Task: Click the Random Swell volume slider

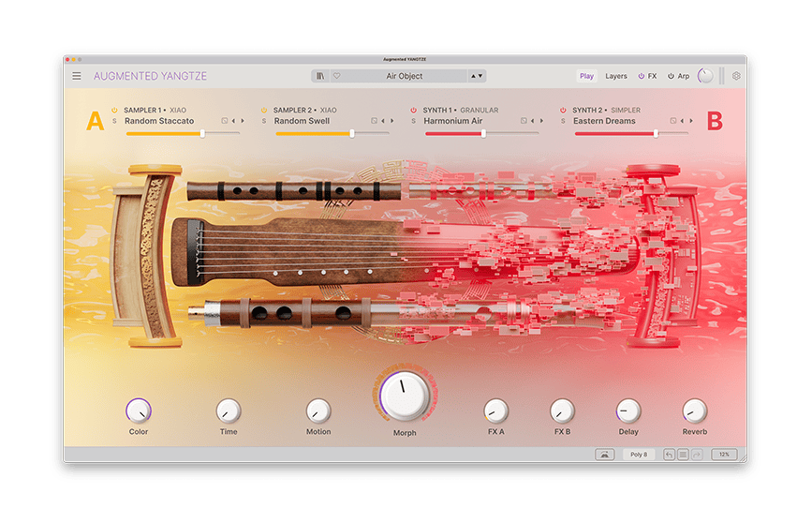Action: [x=351, y=133]
